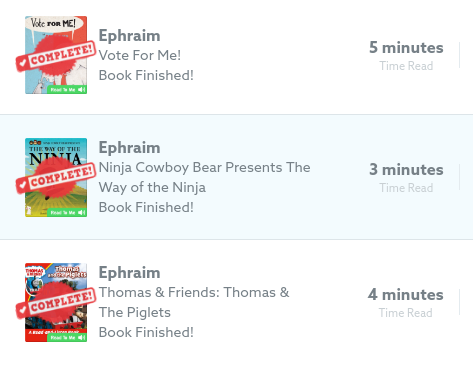Click Read To Me badge on Thomas book

tap(67, 337)
